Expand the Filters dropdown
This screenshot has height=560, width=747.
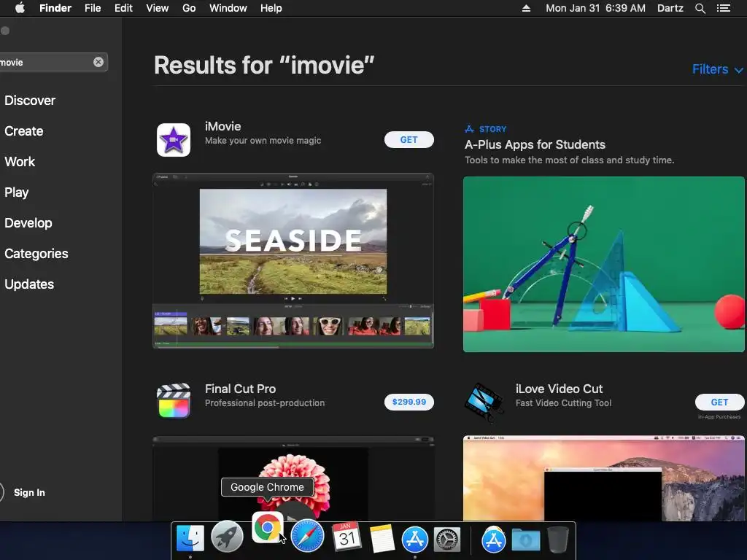pos(717,69)
